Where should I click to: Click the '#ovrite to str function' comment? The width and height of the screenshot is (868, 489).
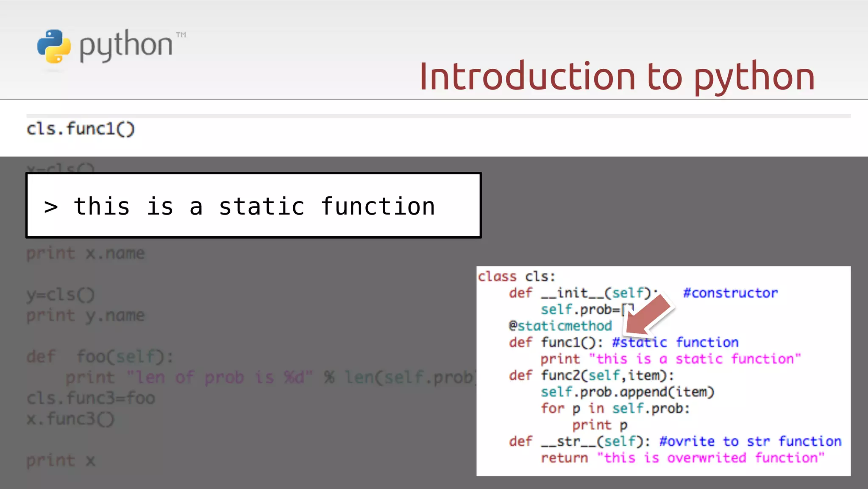point(750,441)
